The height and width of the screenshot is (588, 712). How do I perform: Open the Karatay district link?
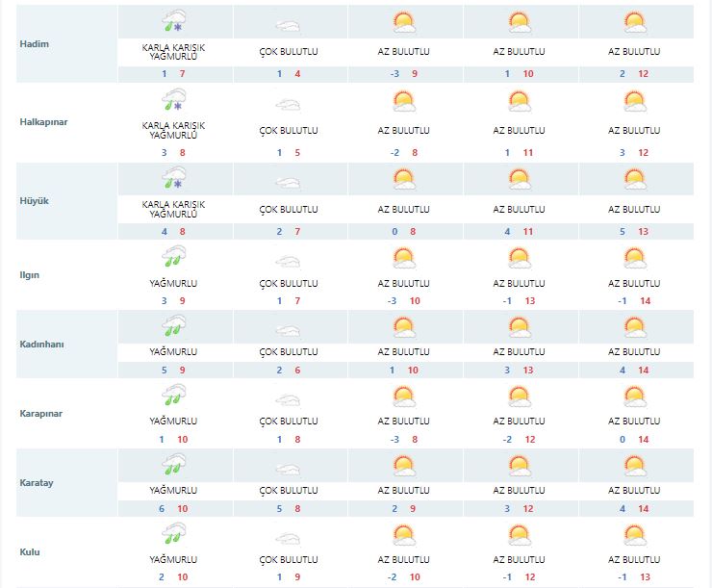[38, 483]
